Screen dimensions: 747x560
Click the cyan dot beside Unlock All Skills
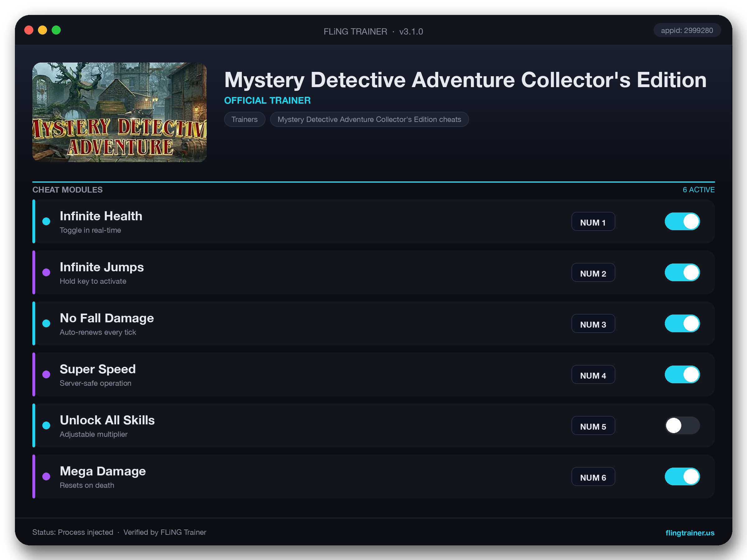pos(46,425)
